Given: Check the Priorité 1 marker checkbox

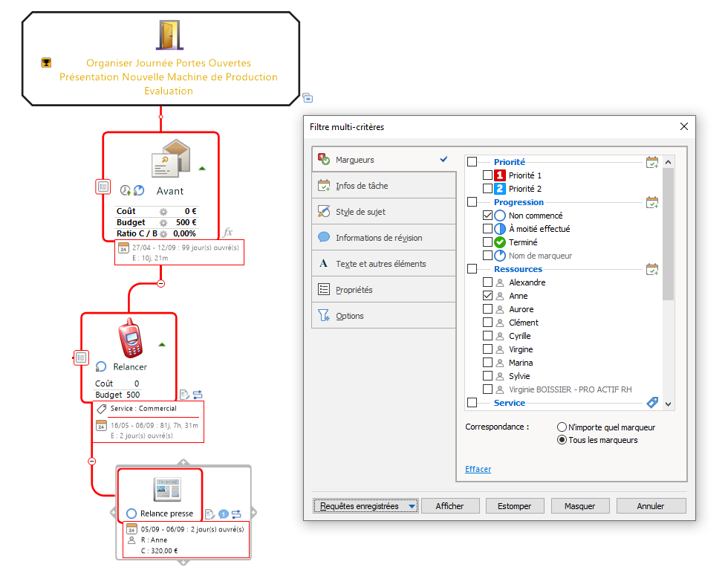Looking at the screenshot, I should (487, 175).
